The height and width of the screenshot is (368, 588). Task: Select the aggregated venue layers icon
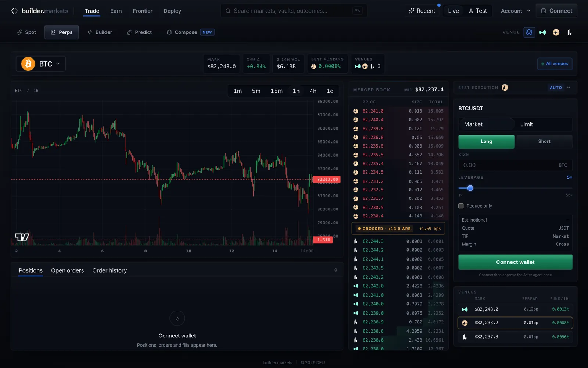click(x=529, y=32)
